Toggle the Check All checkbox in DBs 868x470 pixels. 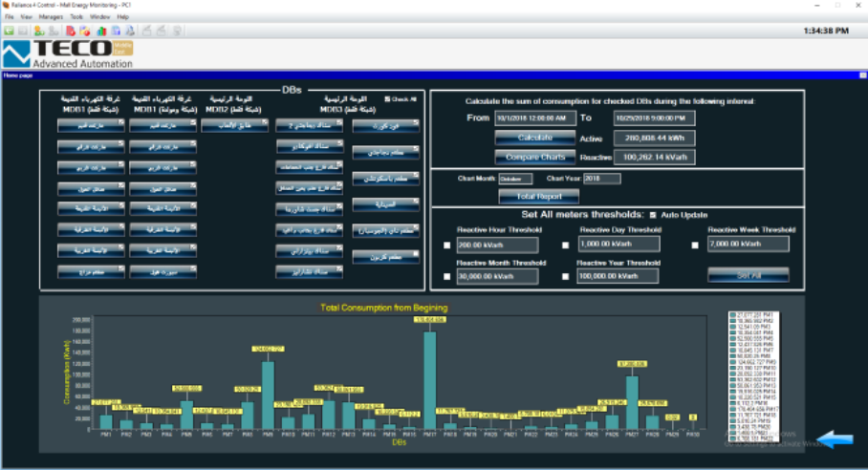[387, 98]
